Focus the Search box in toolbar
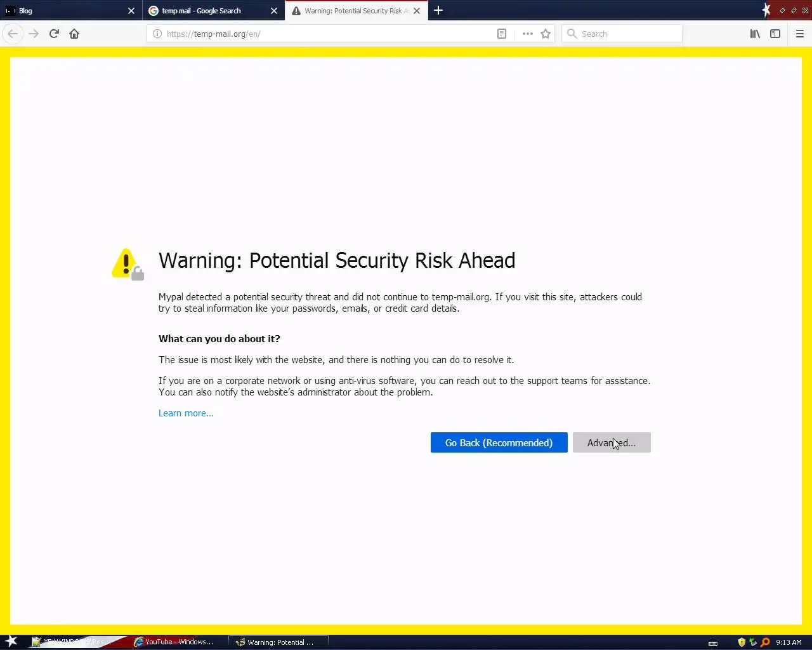 622,34
